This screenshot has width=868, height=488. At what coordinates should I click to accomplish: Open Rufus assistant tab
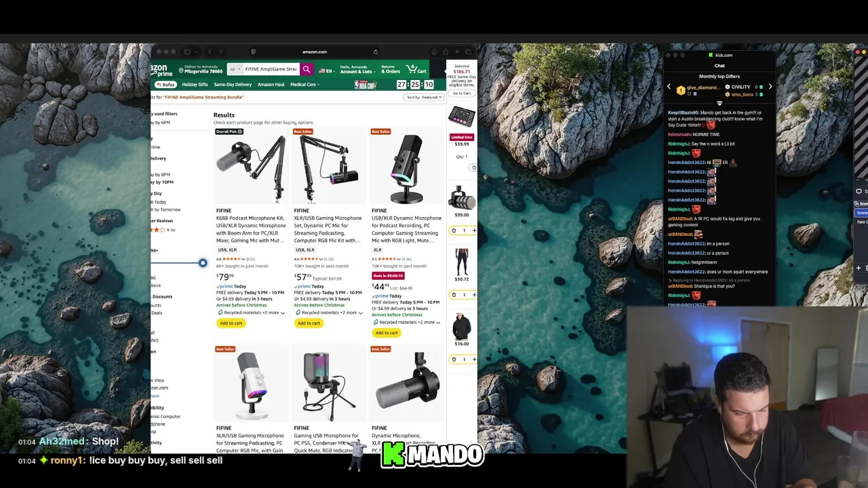pyautogui.click(x=165, y=85)
